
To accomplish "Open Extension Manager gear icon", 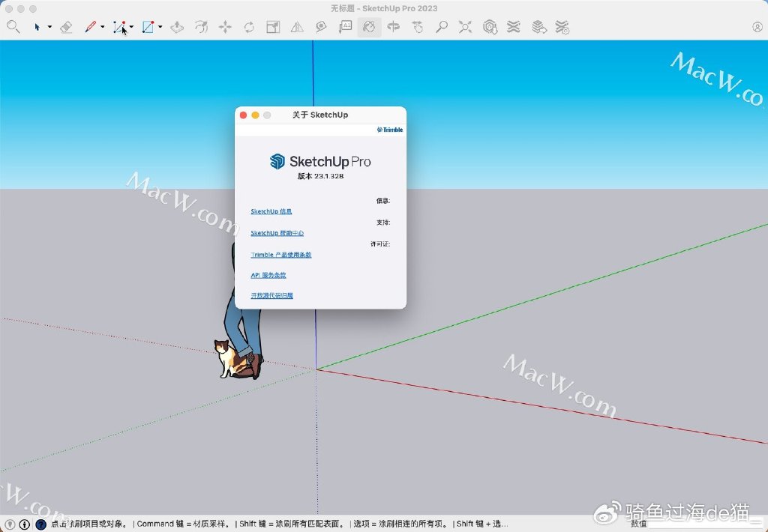I will pos(562,27).
